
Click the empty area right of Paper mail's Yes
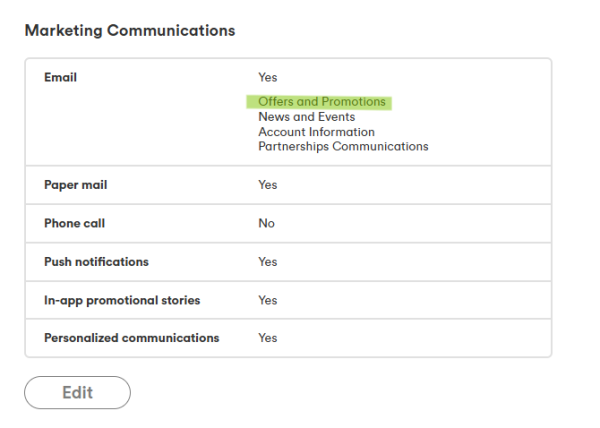[x=420, y=185]
